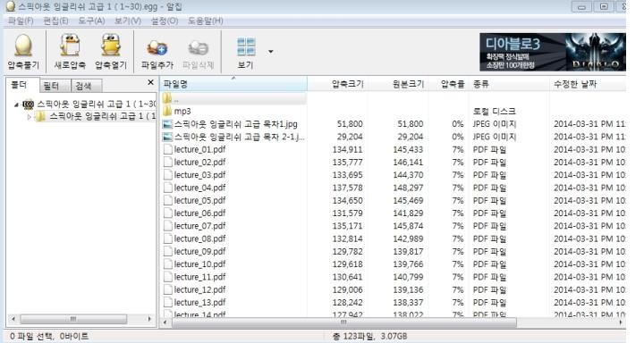Click the 보기 view mode icon
The width and height of the screenshot is (644, 343).
[246, 46]
